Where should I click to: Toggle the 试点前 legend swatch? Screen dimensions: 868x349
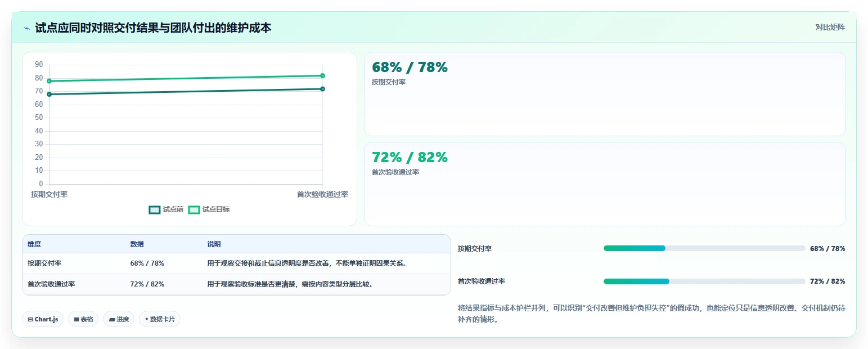coord(155,209)
